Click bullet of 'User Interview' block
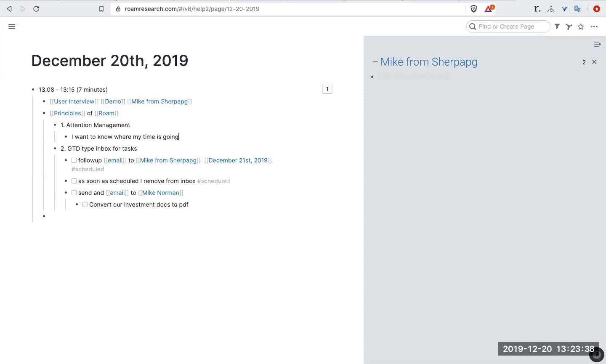This screenshot has height=364, width=606. tap(44, 101)
